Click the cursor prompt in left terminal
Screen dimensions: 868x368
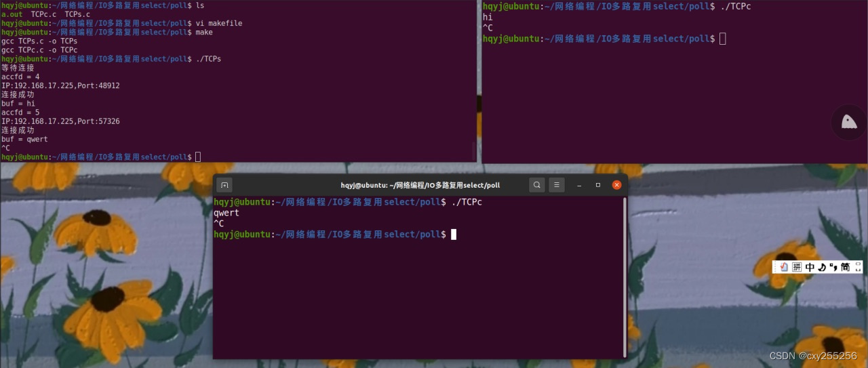tap(198, 157)
